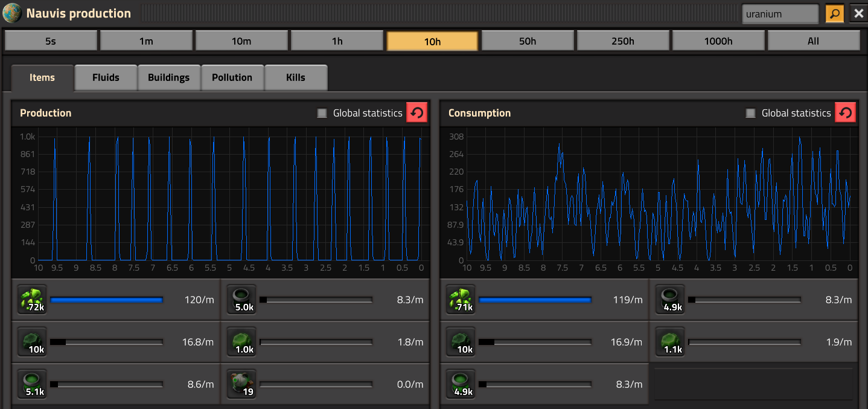The height and width of the screenshot is (409, 868).
Task: Reset the Production statistics with red button
Action: coord(416,113)
